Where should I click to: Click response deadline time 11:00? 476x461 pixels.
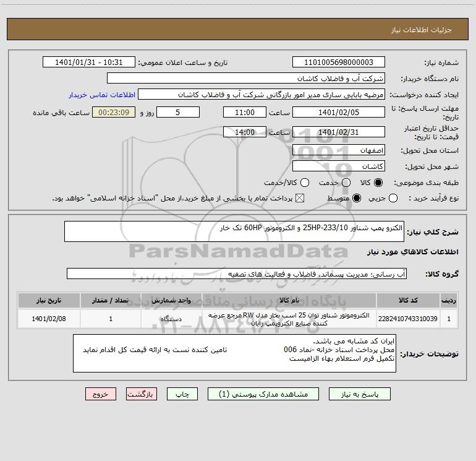pyautogui.click(x=245, y=113)
